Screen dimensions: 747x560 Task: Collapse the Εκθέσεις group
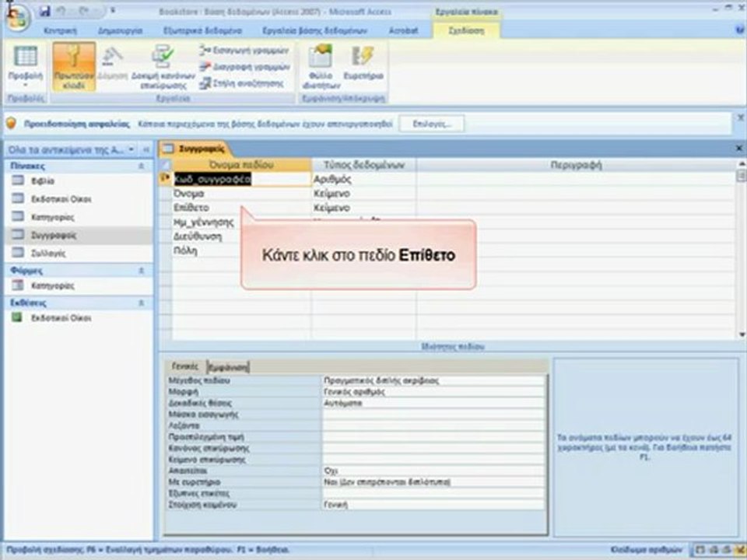141,303
